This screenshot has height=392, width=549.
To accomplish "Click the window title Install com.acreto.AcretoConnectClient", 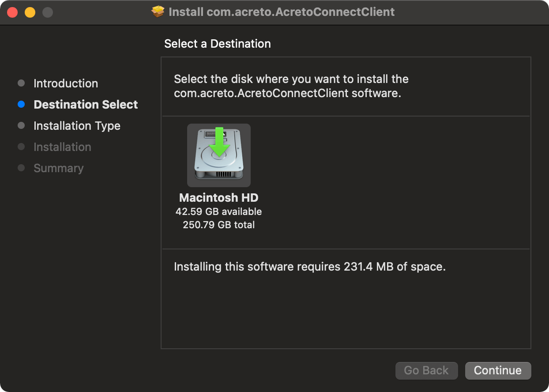I will coord(282,12).
